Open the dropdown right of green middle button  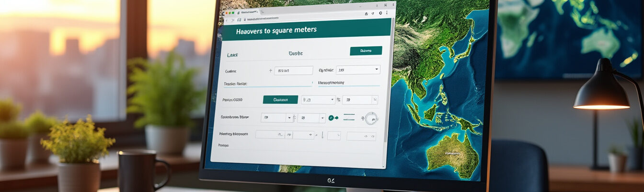click(x=318, y=100)
